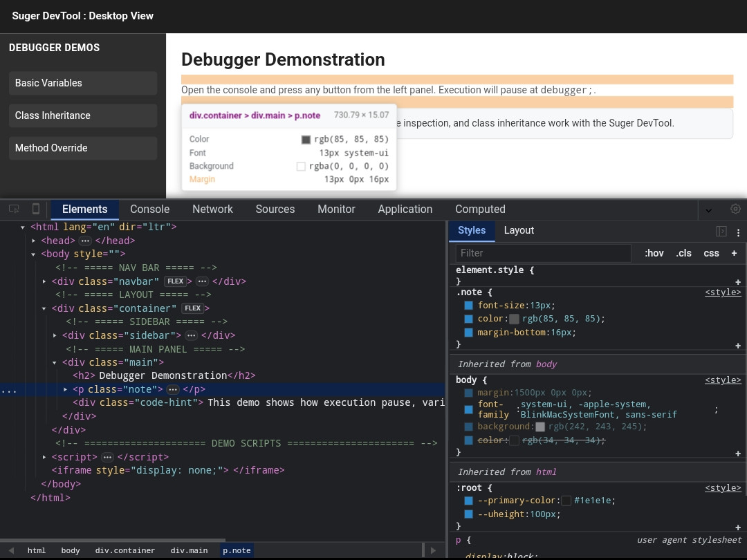Click the FLEX badge on navbar div
Image resolution: width=747 pixels, height=560 pixels.
[x=175, y=281]
